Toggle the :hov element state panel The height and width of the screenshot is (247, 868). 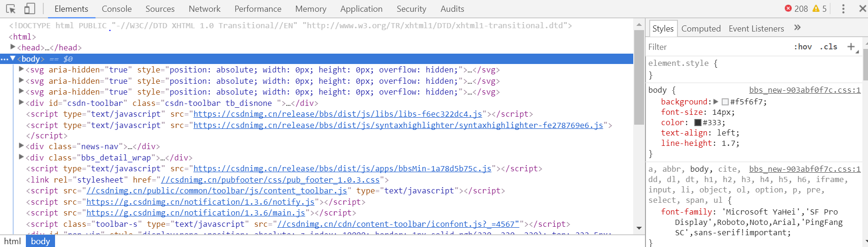(803, 47)
